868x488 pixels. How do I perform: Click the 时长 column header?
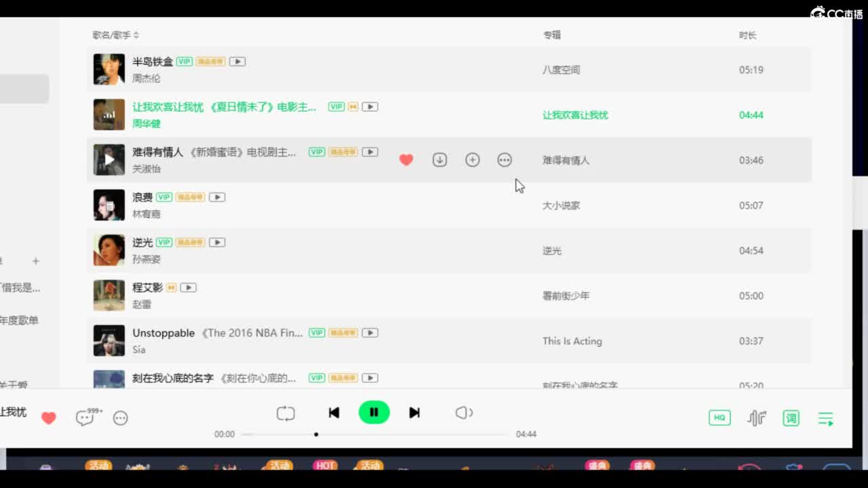pyautogui.click(x=748, y=35)
